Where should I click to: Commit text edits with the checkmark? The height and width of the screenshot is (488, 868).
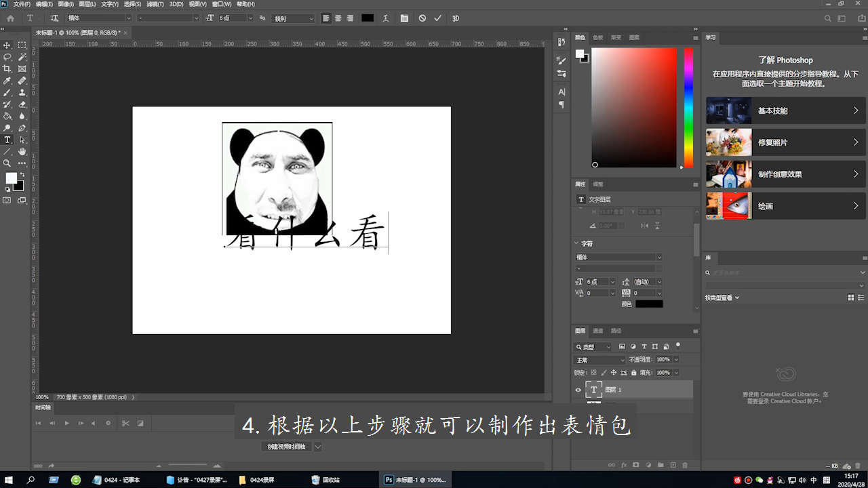[x=438, y=18]
